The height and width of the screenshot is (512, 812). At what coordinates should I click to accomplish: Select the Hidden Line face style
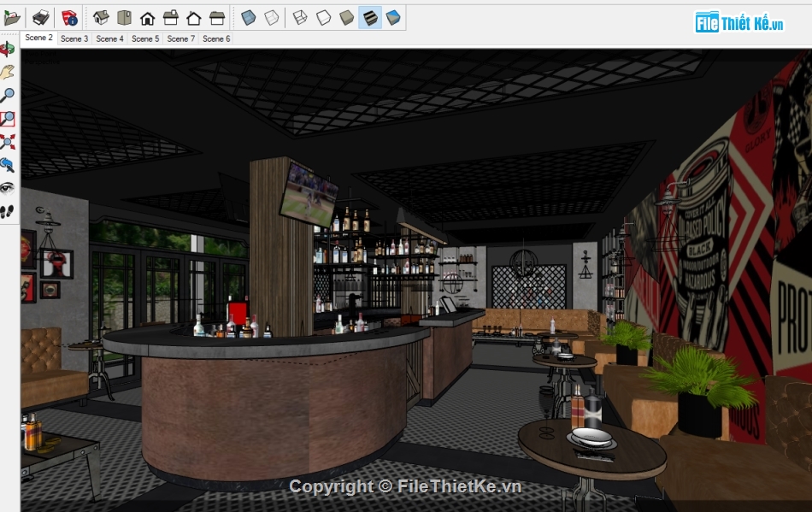tap(324, 18)
